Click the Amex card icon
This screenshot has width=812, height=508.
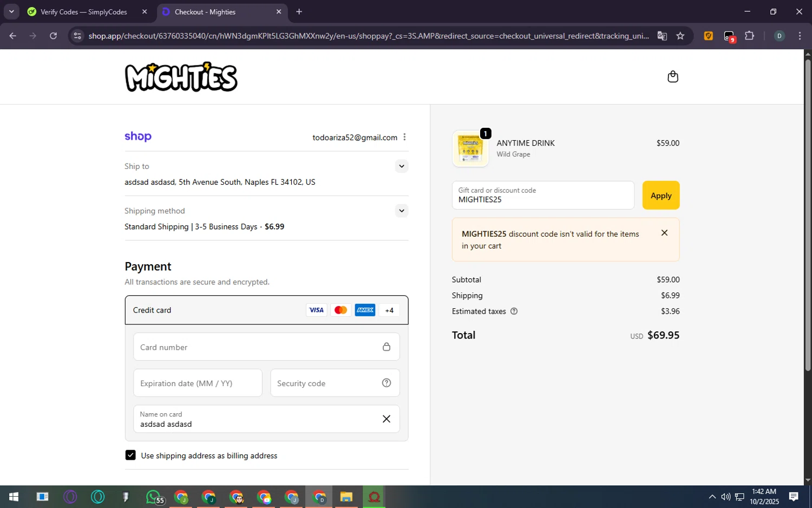(365, 310)
